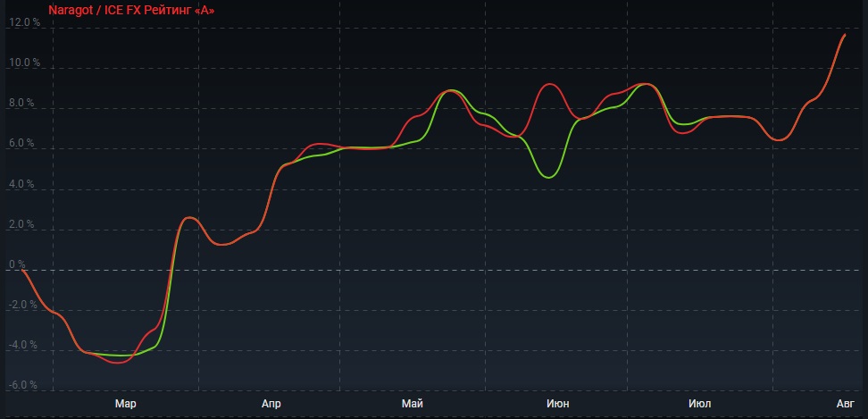Click the 4.0 % y-axis label

(20, 185)
